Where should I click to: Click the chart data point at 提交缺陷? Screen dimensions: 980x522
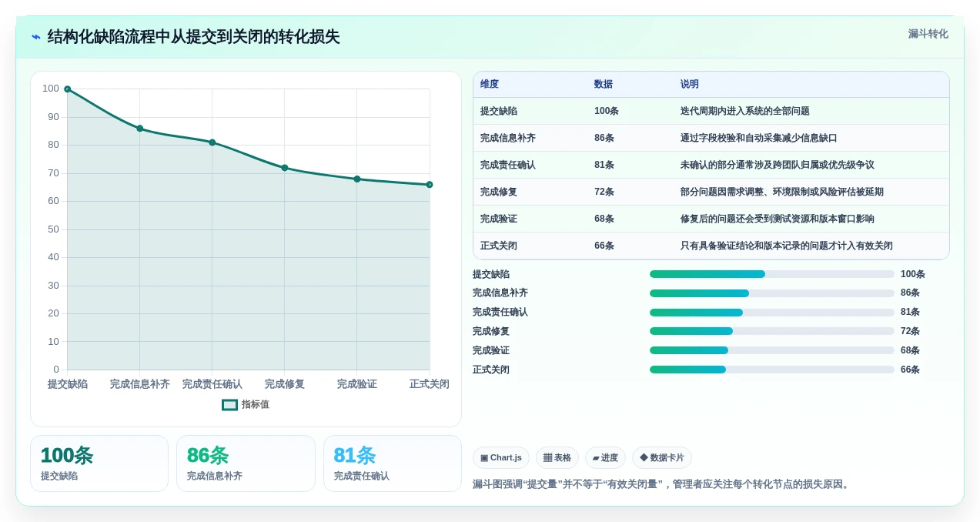68,89
